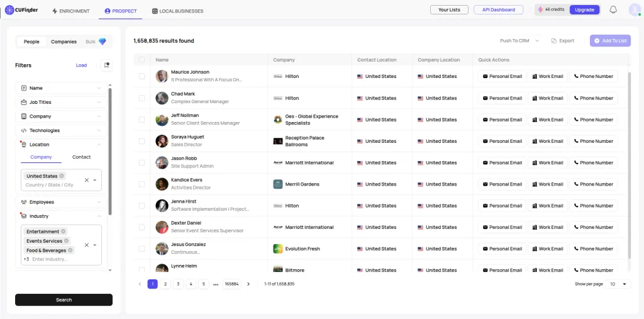Viewport: 644px width, 319px height.
Task: Check Jenna Hirst's row checkbox
Action: (142, 206)
